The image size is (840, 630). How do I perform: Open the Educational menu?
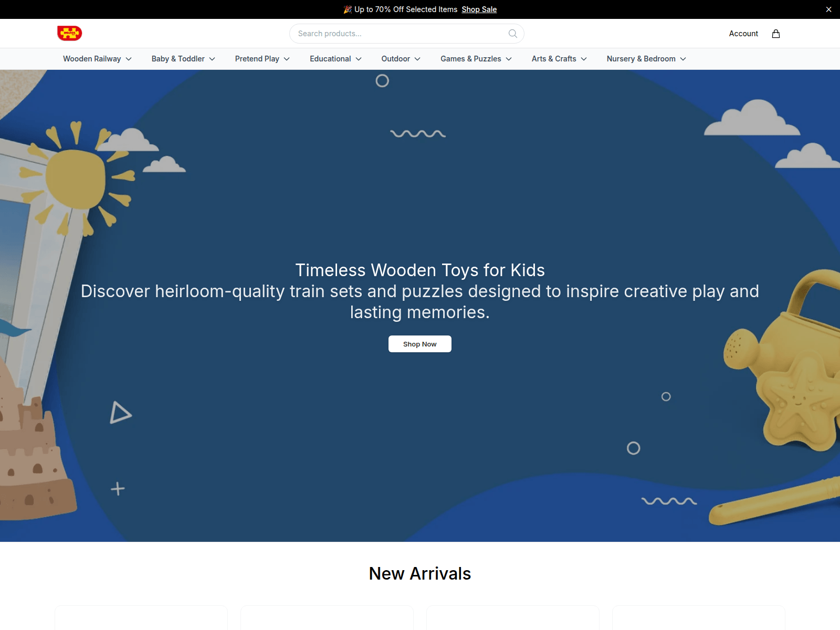click(x=335, y=59)
